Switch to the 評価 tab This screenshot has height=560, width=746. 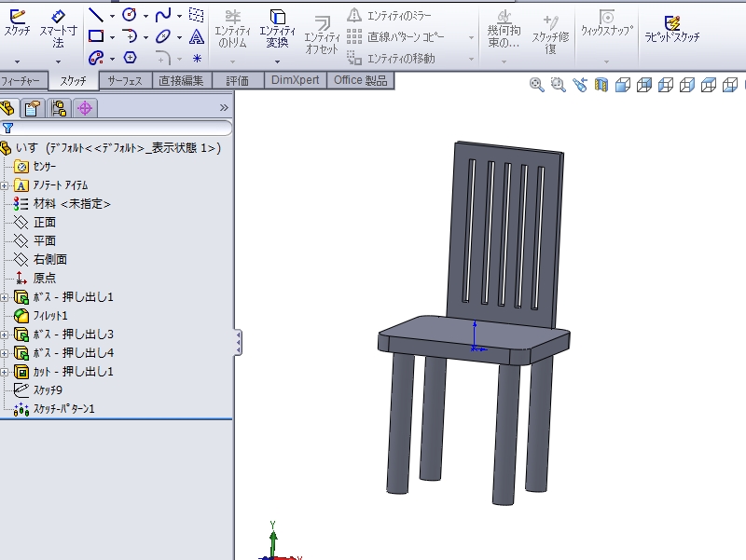pyautogui.click(x=238, y=81)
